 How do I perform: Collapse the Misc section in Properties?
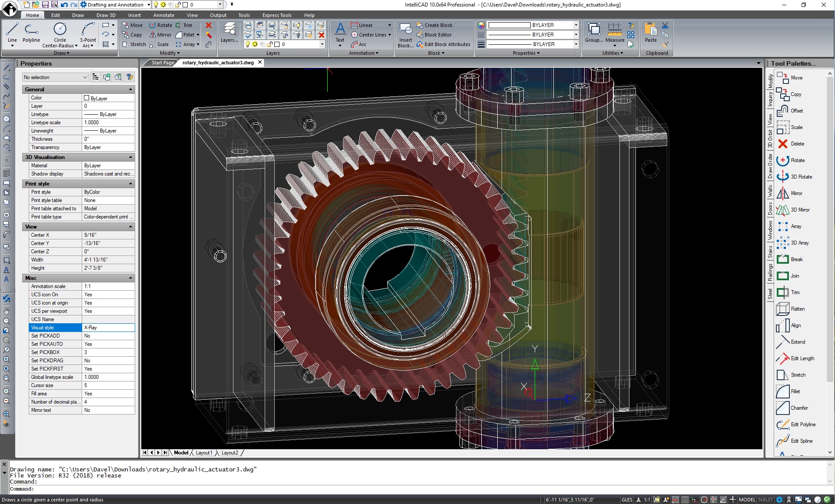click(130, 278)
